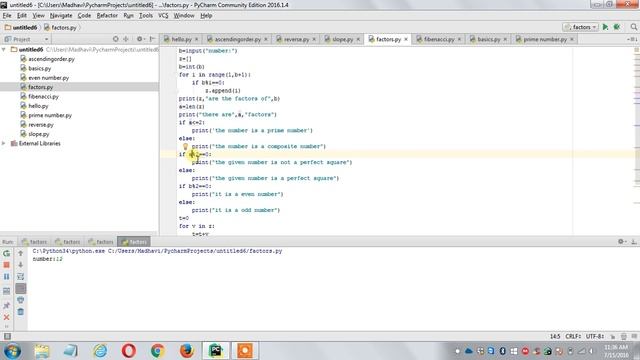Click the down arrow in Run console
The height and width of the screenshot is (360, 640).
coord(20,265)
